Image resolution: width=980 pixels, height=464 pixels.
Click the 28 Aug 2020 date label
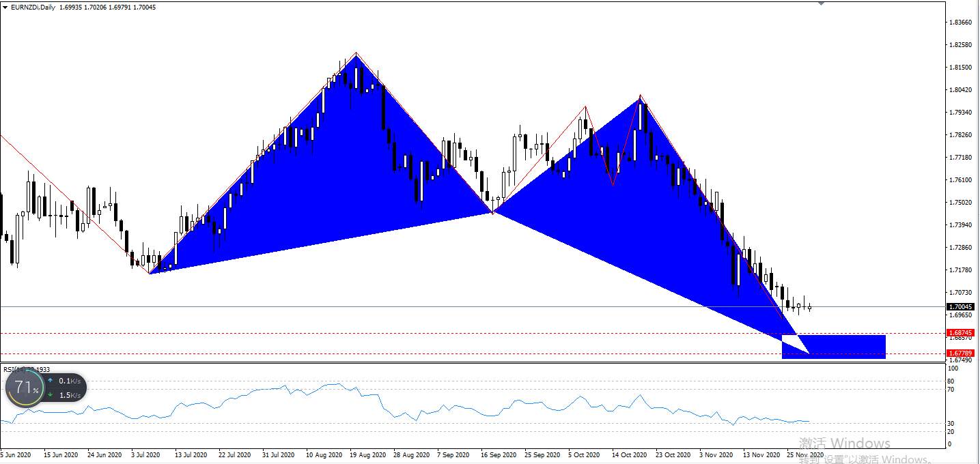412,454
